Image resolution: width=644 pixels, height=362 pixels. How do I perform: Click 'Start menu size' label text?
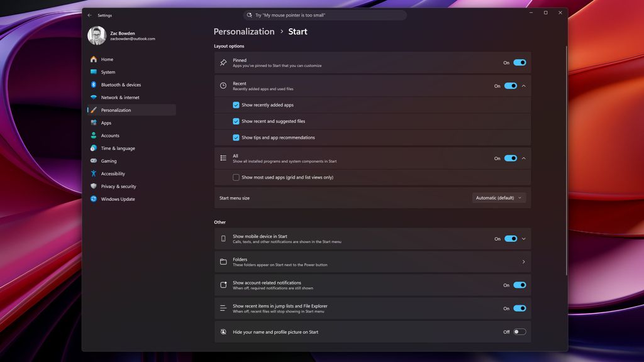click(234, 198)
